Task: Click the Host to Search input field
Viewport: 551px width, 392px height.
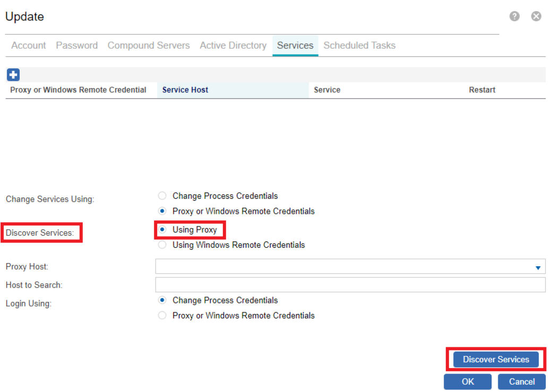Action: [x=350, y=285]
